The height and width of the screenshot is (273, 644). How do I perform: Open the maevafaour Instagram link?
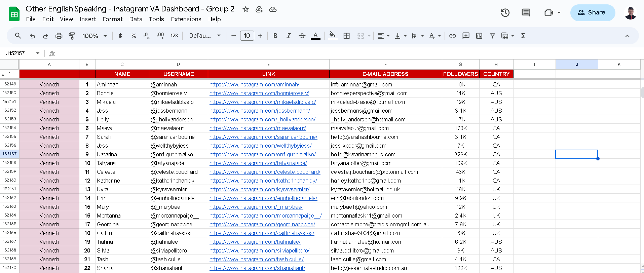258,128
